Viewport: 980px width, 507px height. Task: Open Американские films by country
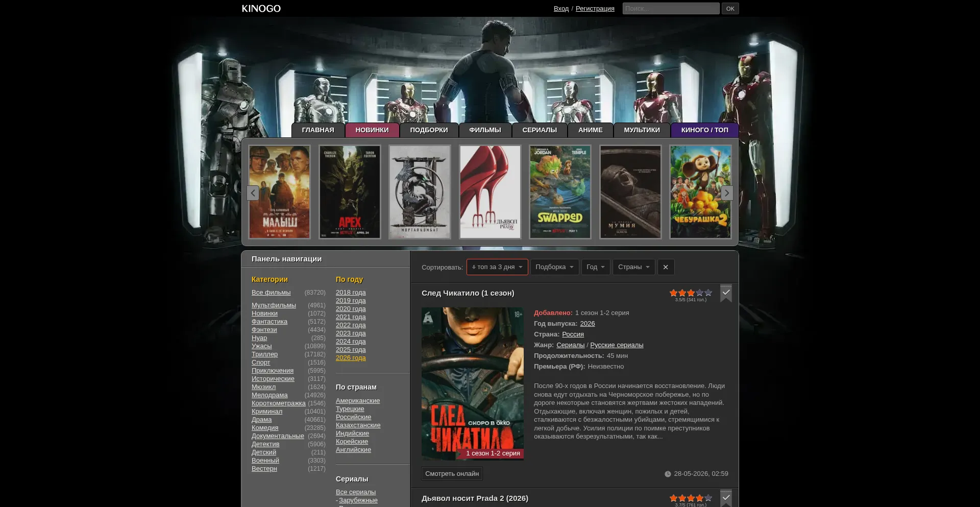point(358,401)
